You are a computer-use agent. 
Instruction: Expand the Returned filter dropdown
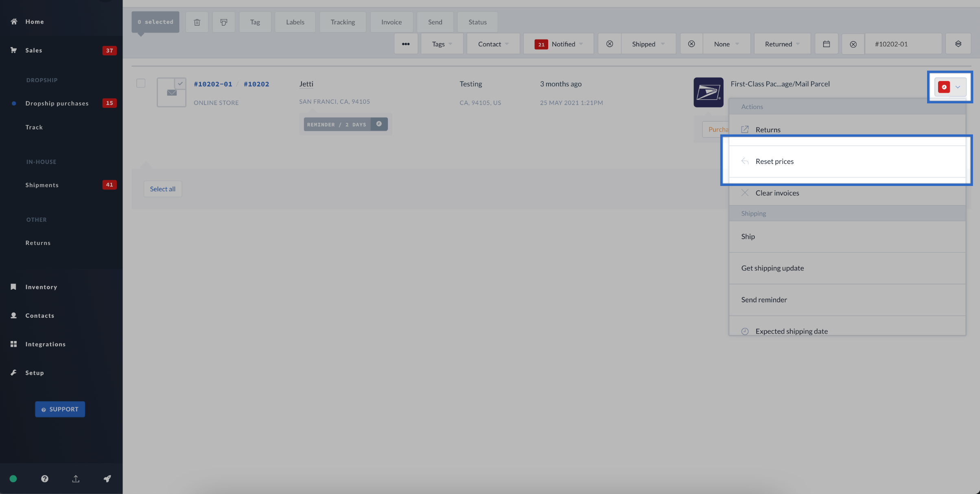(x=782, y=44)
